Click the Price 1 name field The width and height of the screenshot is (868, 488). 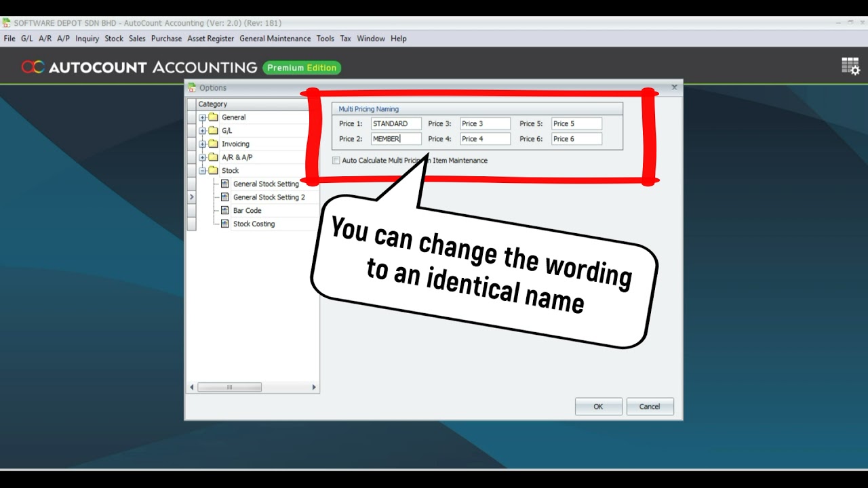pyautogui.click(x=396, y=124)
